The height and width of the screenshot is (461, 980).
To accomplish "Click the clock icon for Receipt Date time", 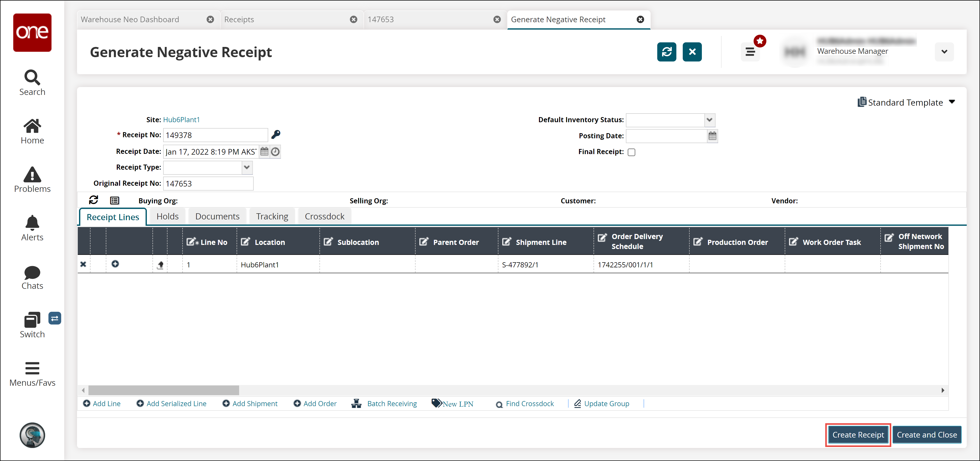I will coord(275,152).
